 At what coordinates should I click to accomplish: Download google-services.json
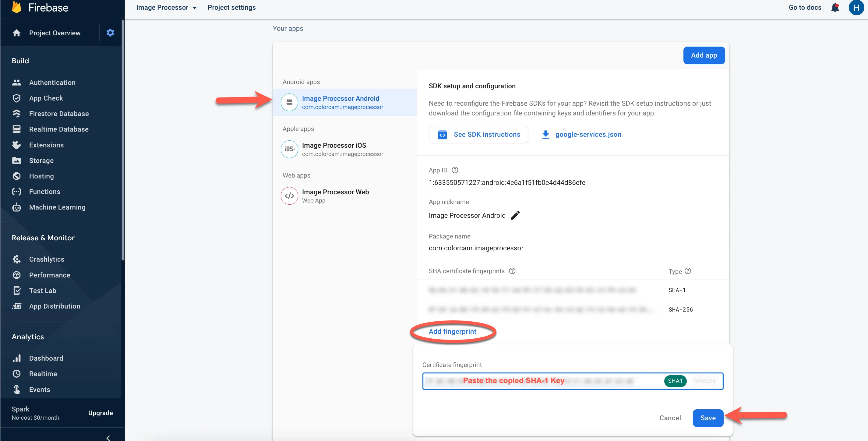[x=582, y=134]
